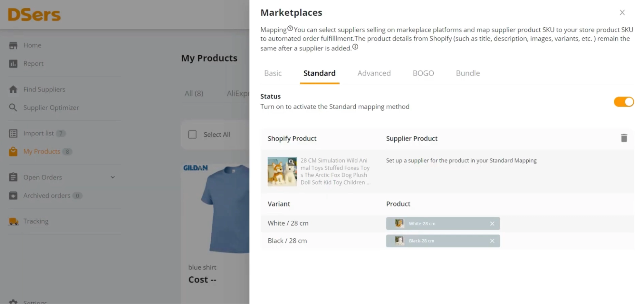This screenshot has height=304, width=644.
Task: Open Supplier Optimizer from the sidebar
Action: point(51,108)
